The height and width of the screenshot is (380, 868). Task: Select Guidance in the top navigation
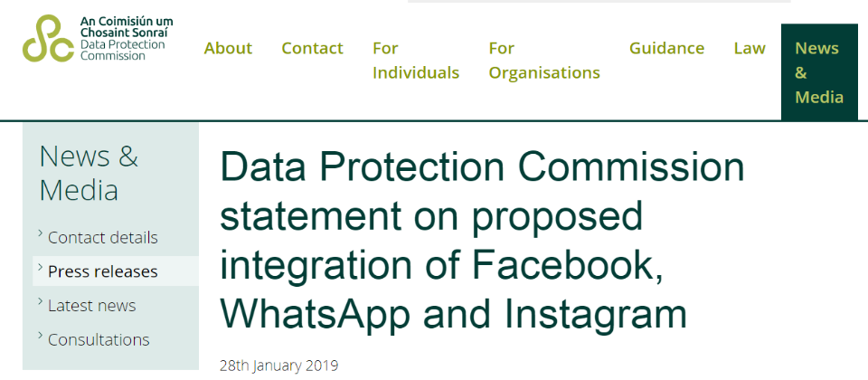click(x=666, y=49)
